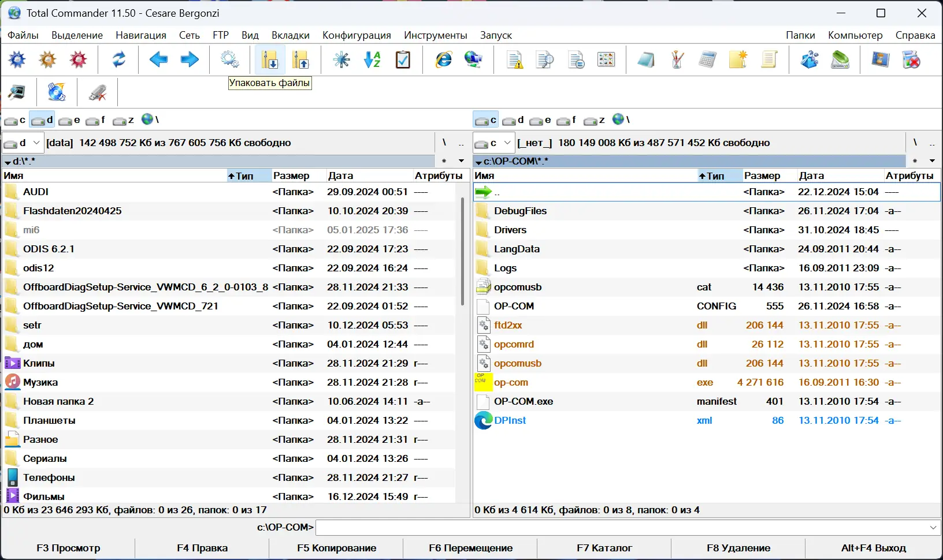Pack files using the zip-down folder icon
Screen dimensions: 943x560
[x=270, y=59]
